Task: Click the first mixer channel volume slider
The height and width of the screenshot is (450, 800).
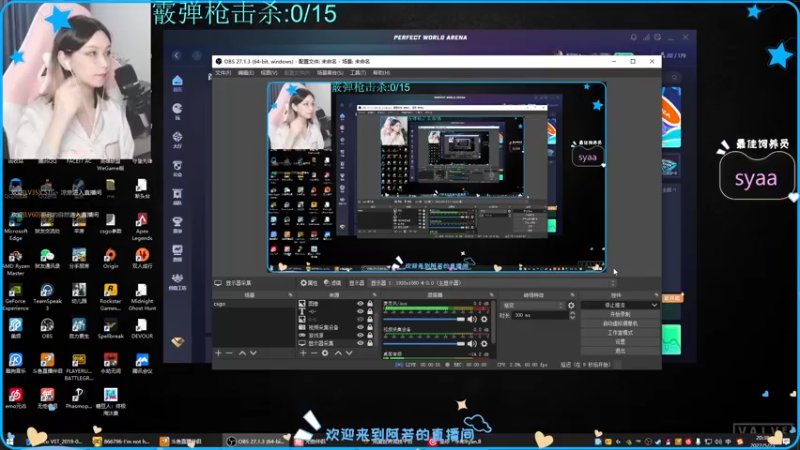Action: [424, 319]
